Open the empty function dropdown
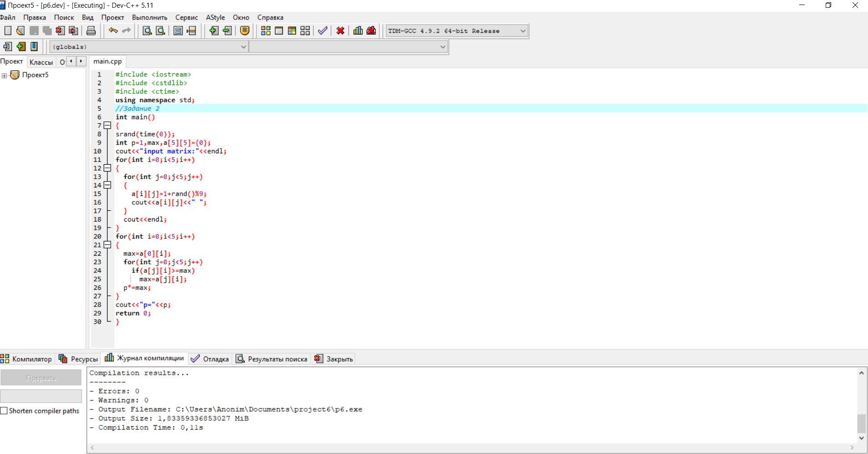 click(442, 46)
